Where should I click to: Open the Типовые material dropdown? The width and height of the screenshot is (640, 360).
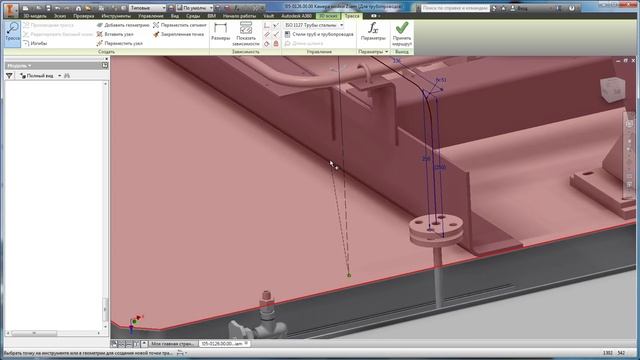tap(147, 8)
